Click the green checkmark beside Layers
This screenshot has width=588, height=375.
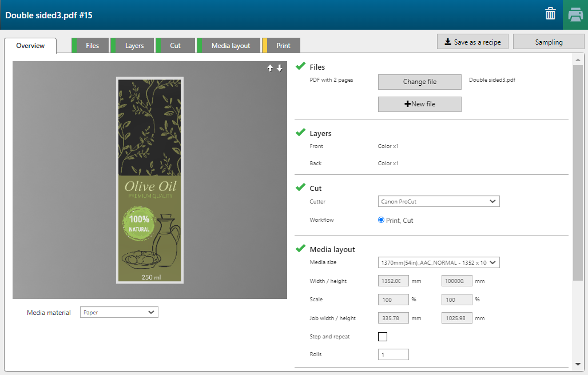(x=300, y=133)
